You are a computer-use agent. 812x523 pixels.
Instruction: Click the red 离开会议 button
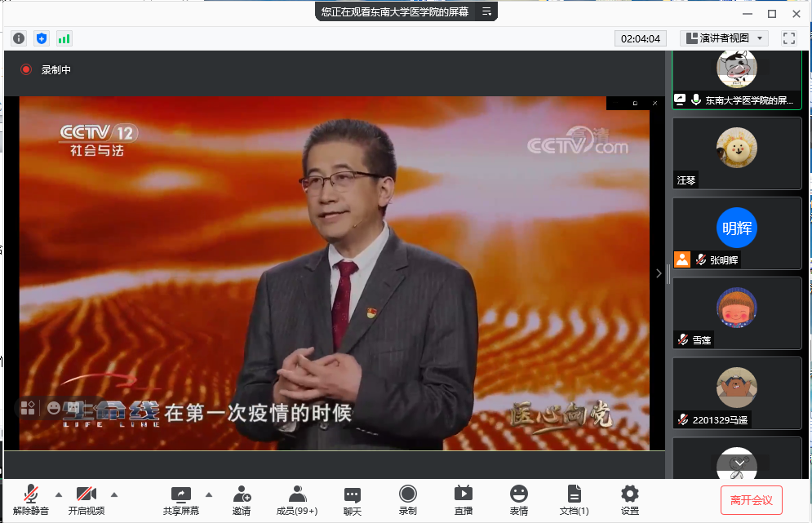(751, 499)
